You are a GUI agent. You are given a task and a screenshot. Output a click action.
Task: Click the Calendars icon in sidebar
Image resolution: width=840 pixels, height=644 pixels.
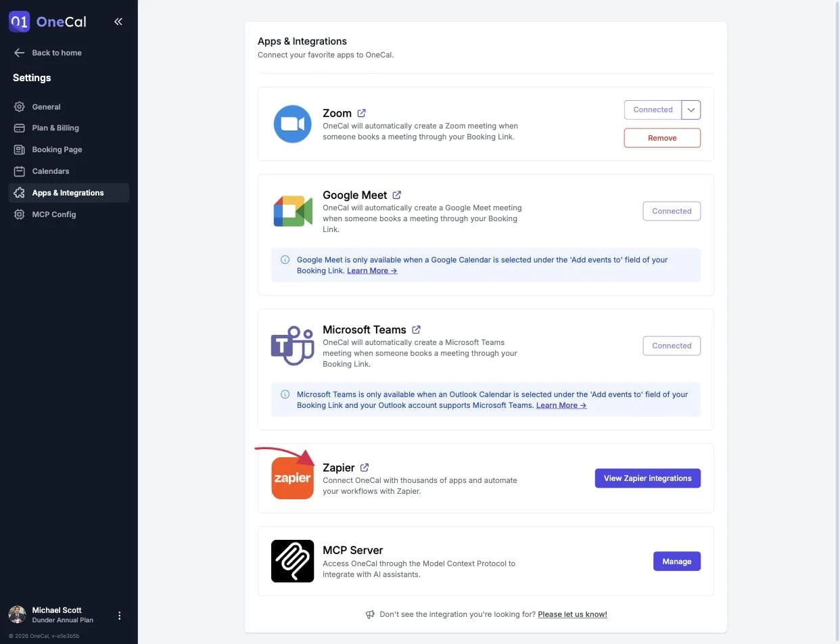point(19,171)
